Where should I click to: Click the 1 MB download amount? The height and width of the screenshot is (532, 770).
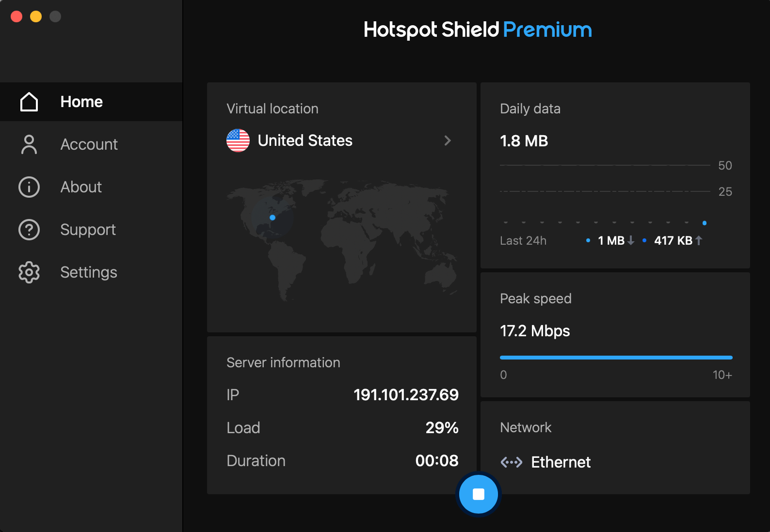[x=611, y=240]
